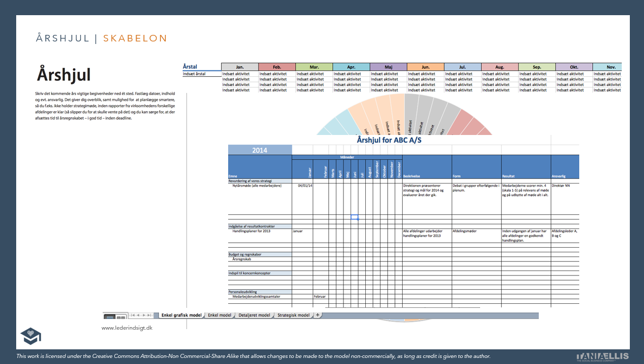
Task: Jump to first sheet arrow
Action: point(133,315)
